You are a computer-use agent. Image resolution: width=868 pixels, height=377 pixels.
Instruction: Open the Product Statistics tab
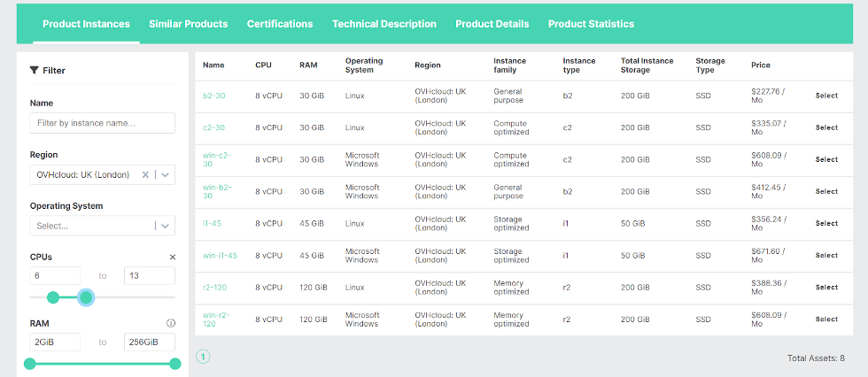pos(592,24)
